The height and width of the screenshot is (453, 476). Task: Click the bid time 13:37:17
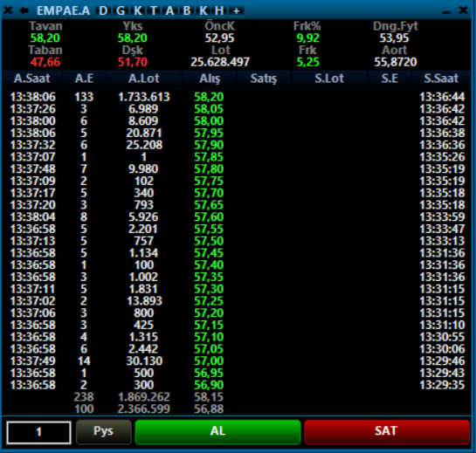tap(33, 193)
